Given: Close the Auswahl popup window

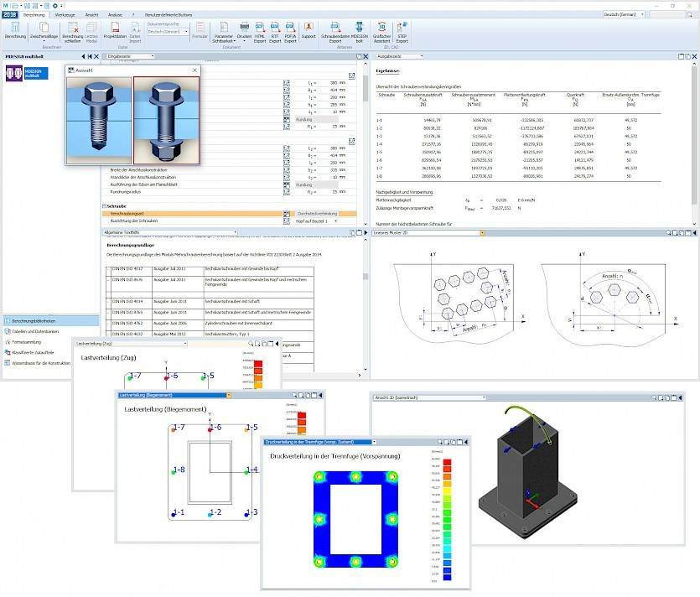Looking at the screenshot, I should (x=194, y=70).
